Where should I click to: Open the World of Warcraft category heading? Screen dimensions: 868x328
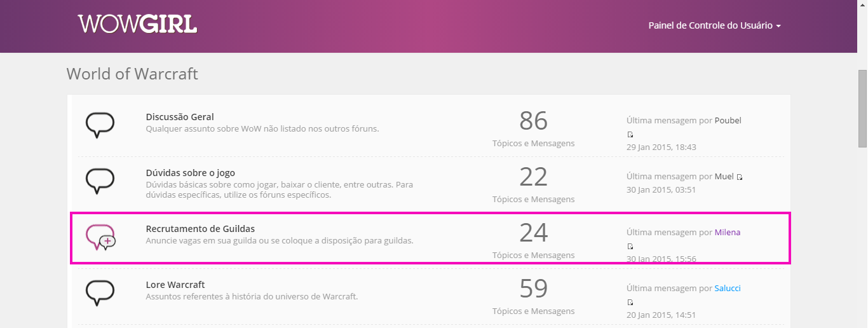click(132, 74)
